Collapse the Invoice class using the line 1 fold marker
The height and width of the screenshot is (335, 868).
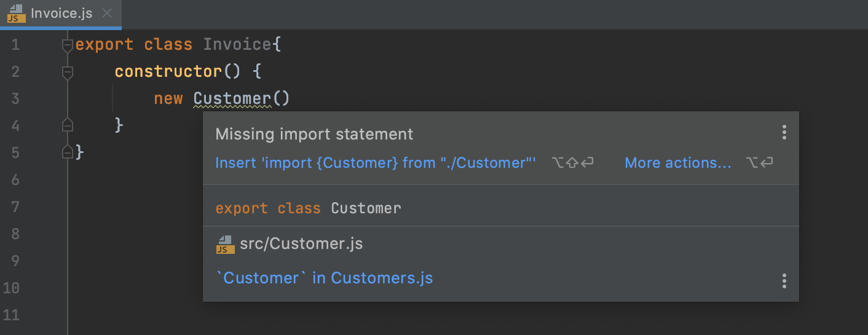[x=68, y=45]
